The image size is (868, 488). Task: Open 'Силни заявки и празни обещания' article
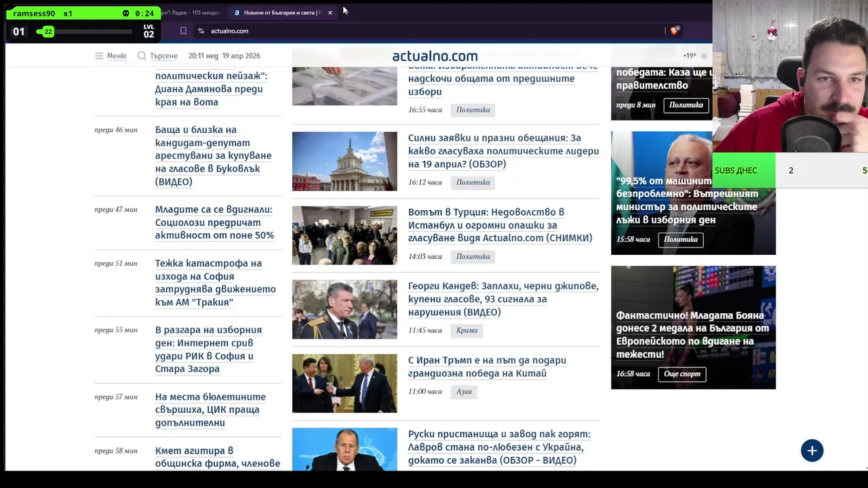tap(503, 151)
